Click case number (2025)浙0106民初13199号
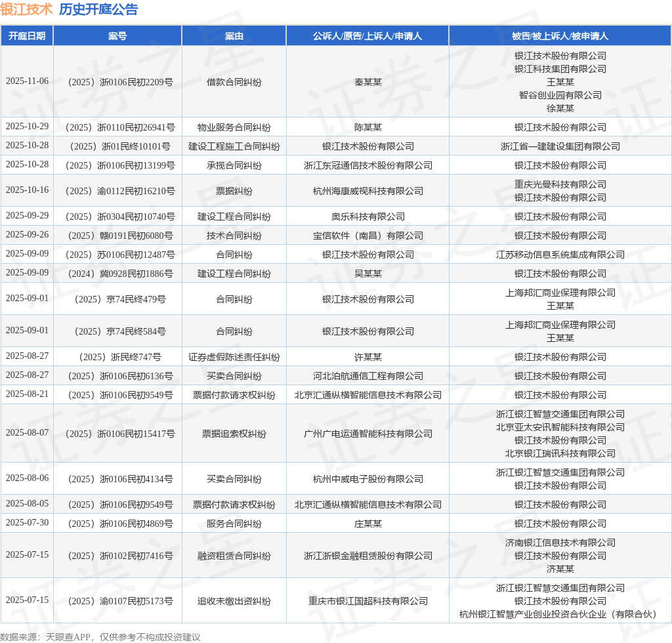Viewport: 672px width, 643px height. (121, 165)
